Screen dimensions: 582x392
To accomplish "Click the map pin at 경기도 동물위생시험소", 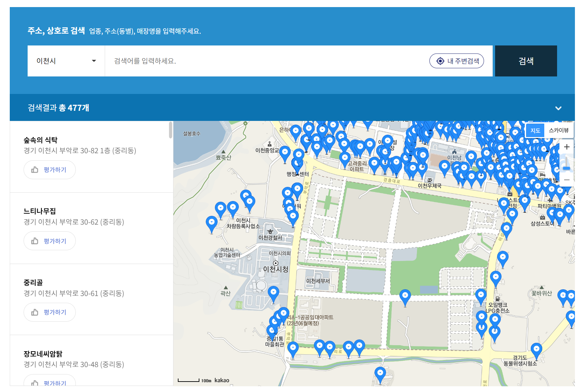I will point(536,351).
